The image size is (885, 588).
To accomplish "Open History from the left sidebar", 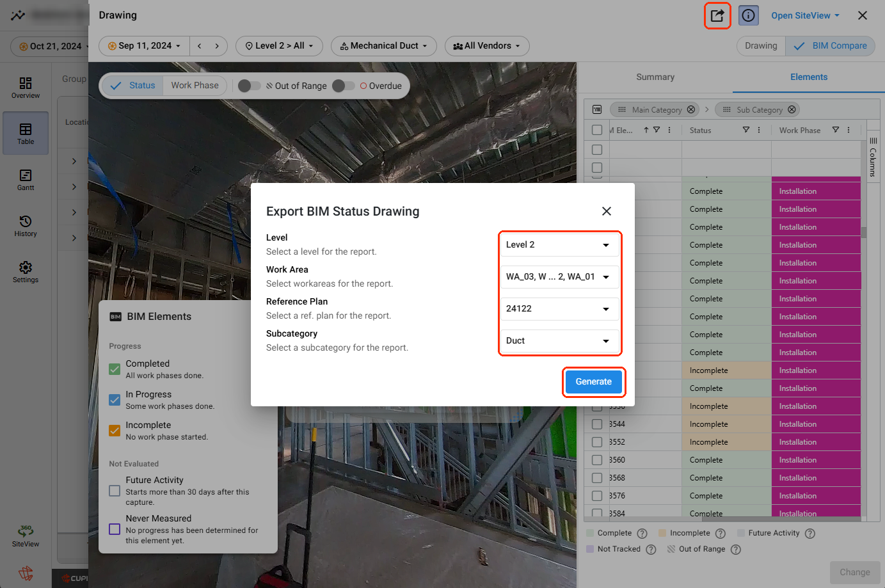I will click(26, 226).
